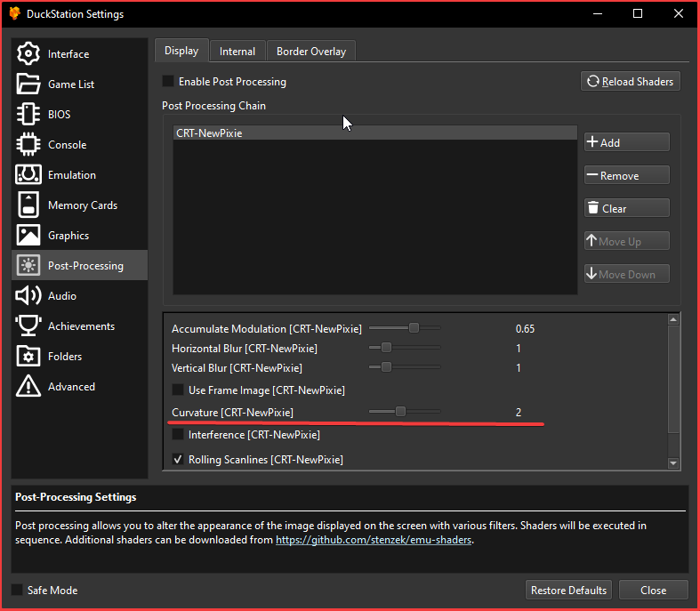The height and width of the screenshot is (611, 700).
Task: Enable the Interference checkbox
Action: (178, 434)
